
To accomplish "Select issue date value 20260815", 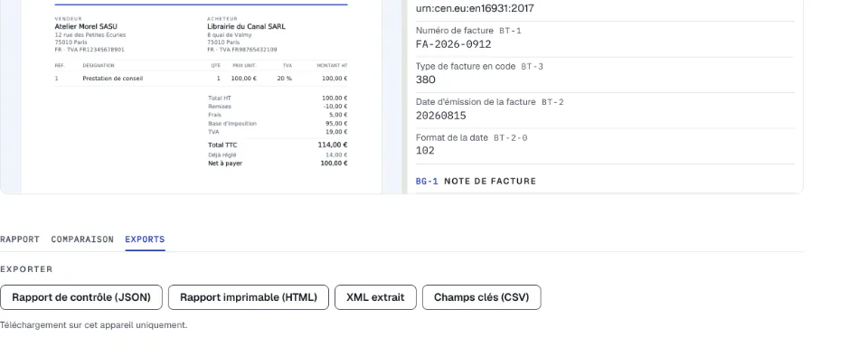I will pyautogui.click(x=440, y=116).
